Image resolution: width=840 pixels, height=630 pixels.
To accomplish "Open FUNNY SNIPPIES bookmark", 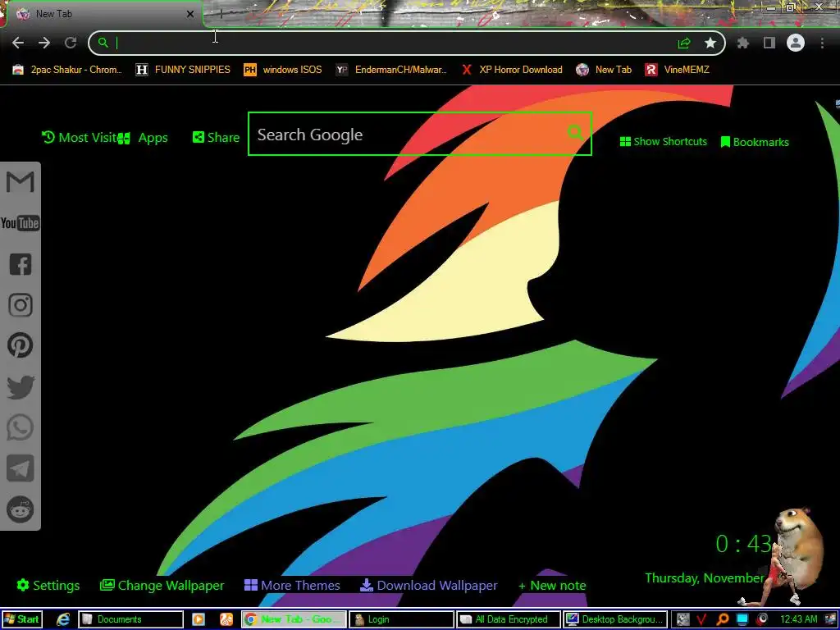I will 183,70.
